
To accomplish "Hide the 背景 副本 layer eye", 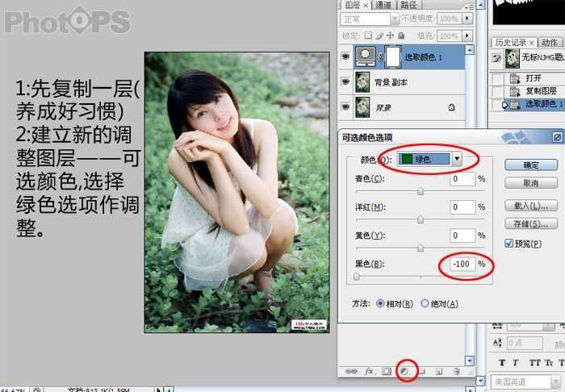I will pyautogui.click(x=345, y=81).
